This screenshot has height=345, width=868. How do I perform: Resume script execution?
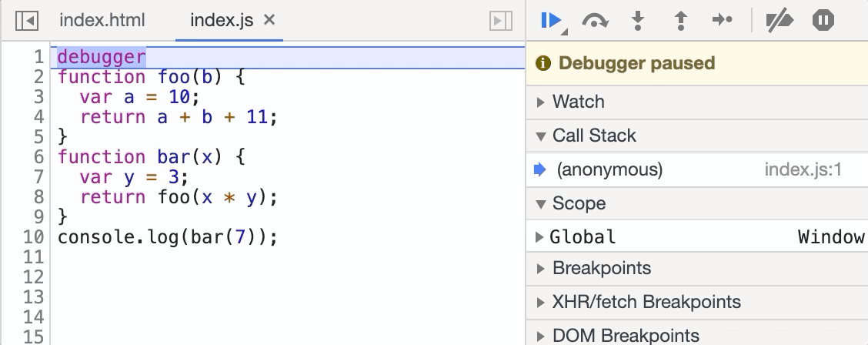[551, 21]
